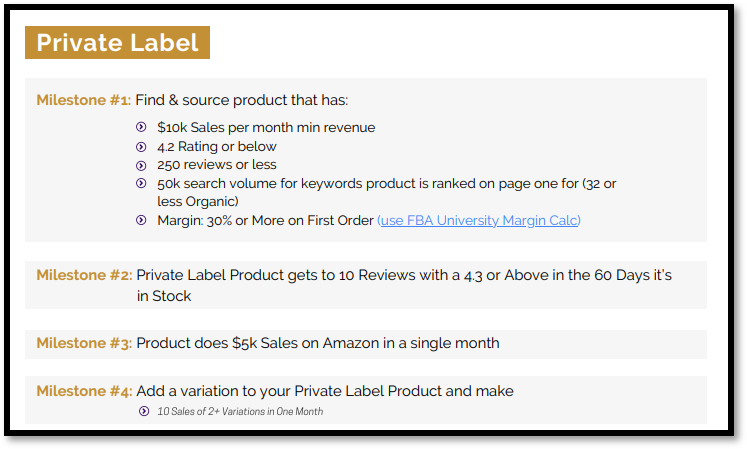Click the bullet icon before "Margin: 30% or More"

point(140,220)
